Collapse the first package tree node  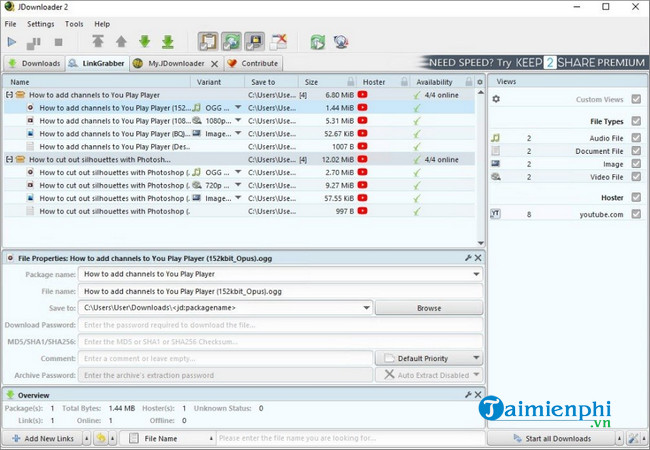click(9, 95)
